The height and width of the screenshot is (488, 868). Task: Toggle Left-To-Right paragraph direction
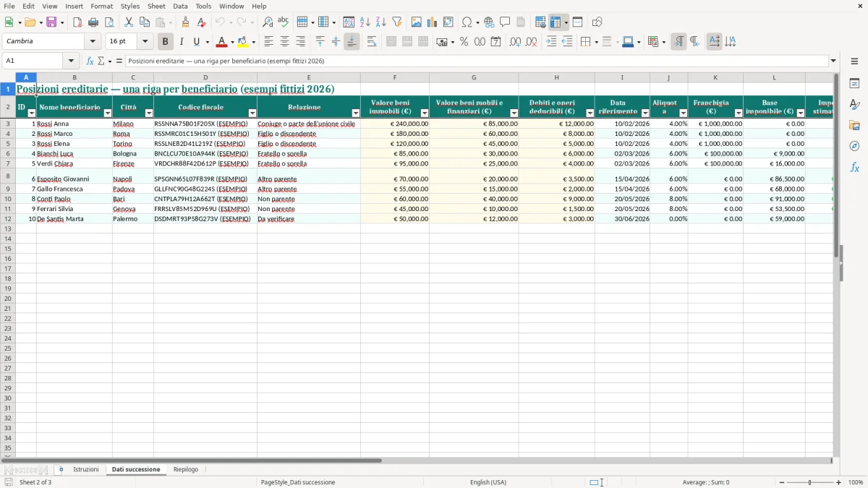[x=678, y=42]
